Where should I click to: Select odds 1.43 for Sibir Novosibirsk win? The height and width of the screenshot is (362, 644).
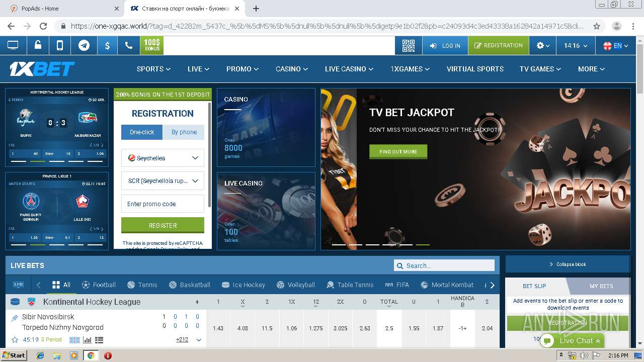(218, 328)
